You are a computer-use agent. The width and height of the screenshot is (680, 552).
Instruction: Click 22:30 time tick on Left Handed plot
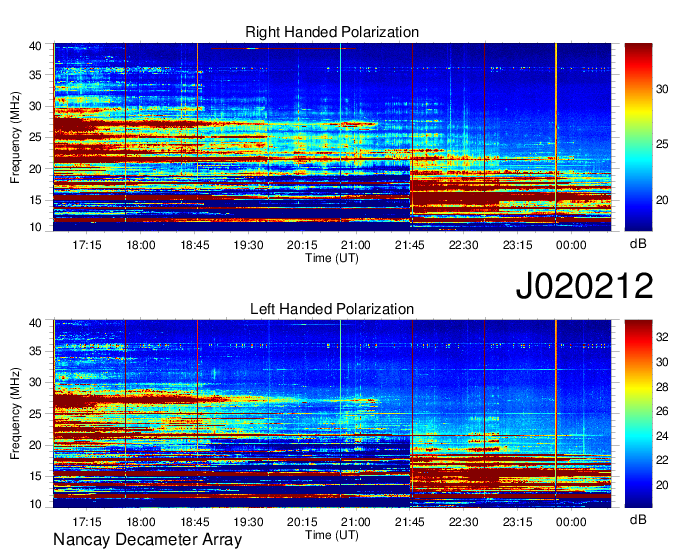[464, 522]
